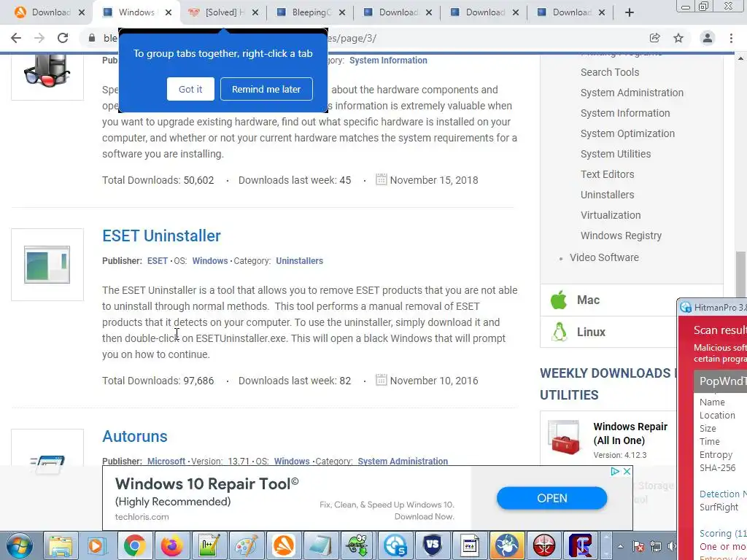Click System Administration category link under Autoruns
Viewport: 747px width, 560px height.
[x=403, y=461]
